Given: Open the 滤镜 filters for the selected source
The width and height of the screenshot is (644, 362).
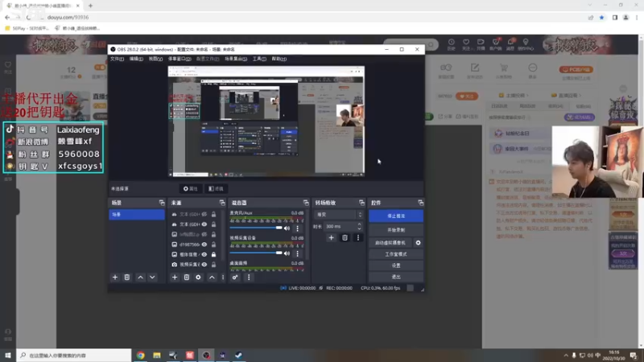Looking at the screenshot, I should click(216, 189).
